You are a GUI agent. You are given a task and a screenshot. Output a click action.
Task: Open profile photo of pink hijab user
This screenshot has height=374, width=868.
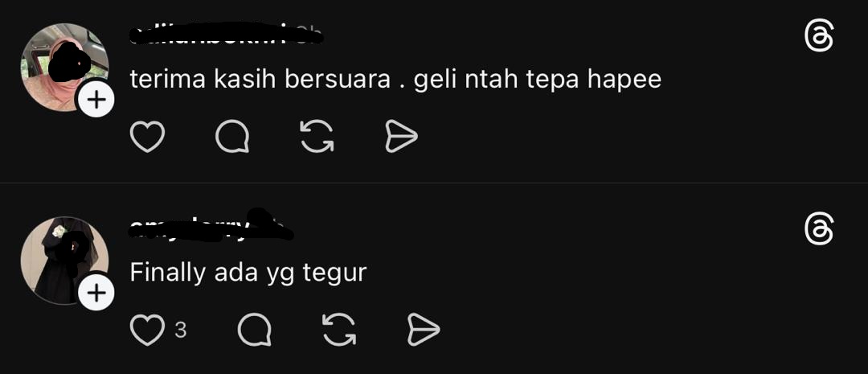(64, 67)
